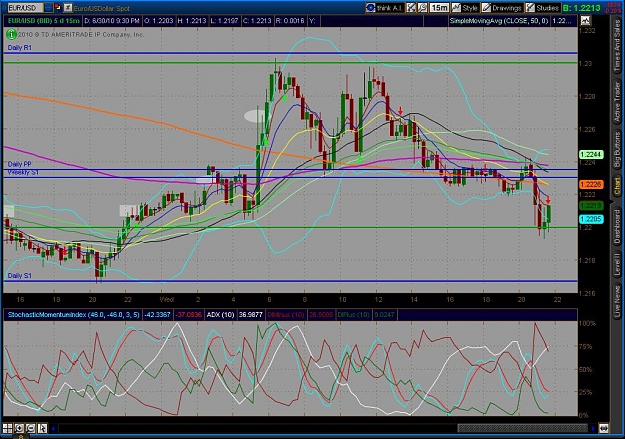
Task: Open the Live News side tab
Action: click(617, 299)
